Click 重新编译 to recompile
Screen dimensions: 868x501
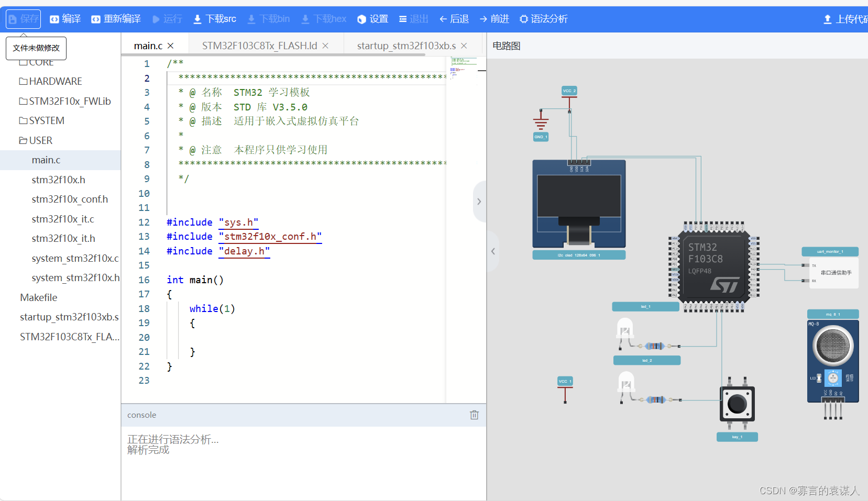click(x=116, y=19)
